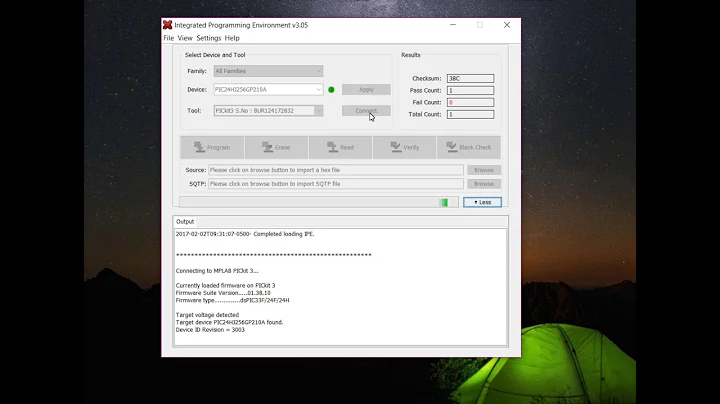Click the 'Firmware Suite Version' output line
Screen dimensions: 720x404
pyautogui.click(x=223, y=293)
